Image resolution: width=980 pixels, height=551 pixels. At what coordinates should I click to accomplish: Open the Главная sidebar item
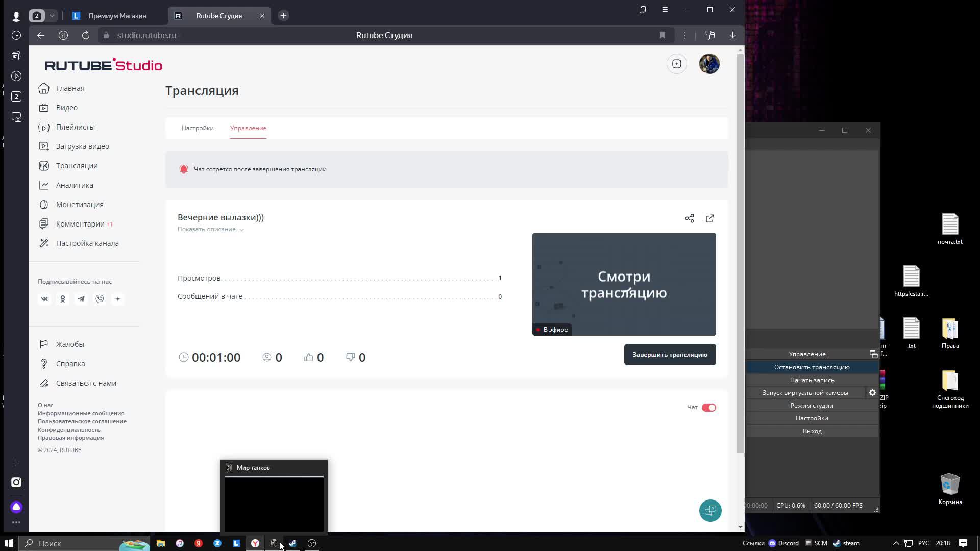[x=61, y=88]
